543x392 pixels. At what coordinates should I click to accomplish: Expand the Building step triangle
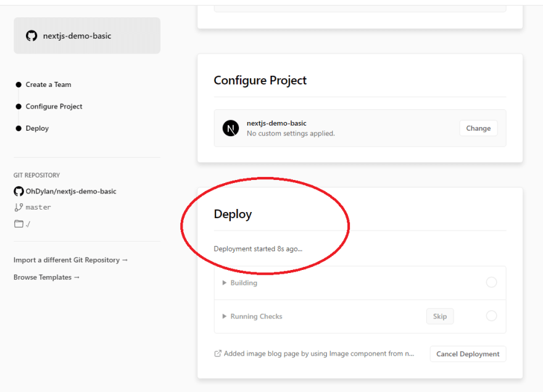click(224, 283)
